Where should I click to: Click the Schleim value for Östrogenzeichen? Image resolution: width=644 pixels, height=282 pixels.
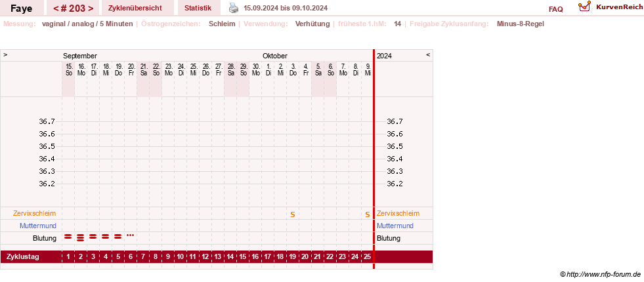pyautogui.click(x=222, y=24)
